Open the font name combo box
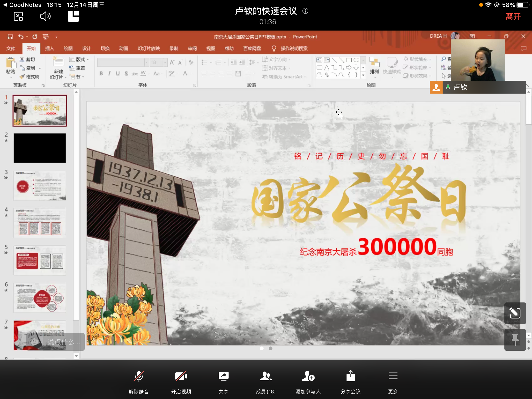This screenshot has width=532, height=399. (x=123, y=62)
